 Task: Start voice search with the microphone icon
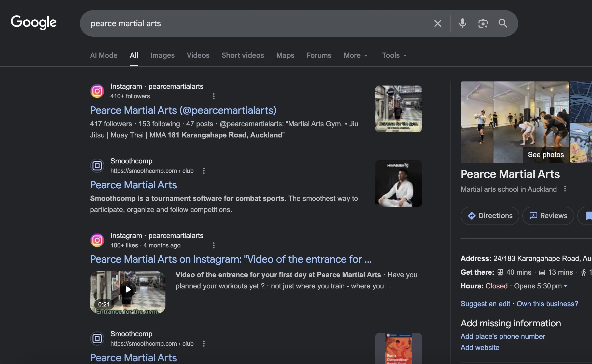(462, 23)
